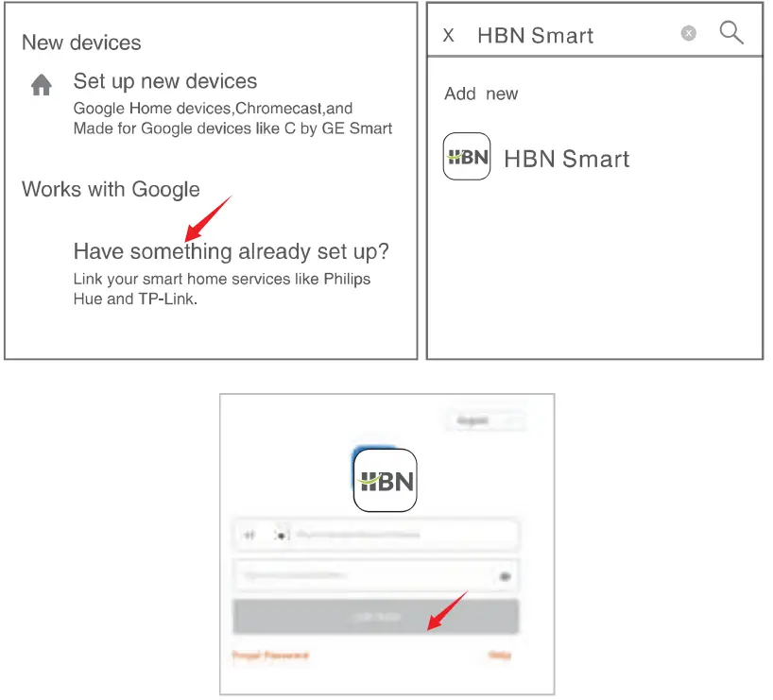This screenshot has width=773, height=700.
Task: Click the gray Link Now login button
Action: 376,616
